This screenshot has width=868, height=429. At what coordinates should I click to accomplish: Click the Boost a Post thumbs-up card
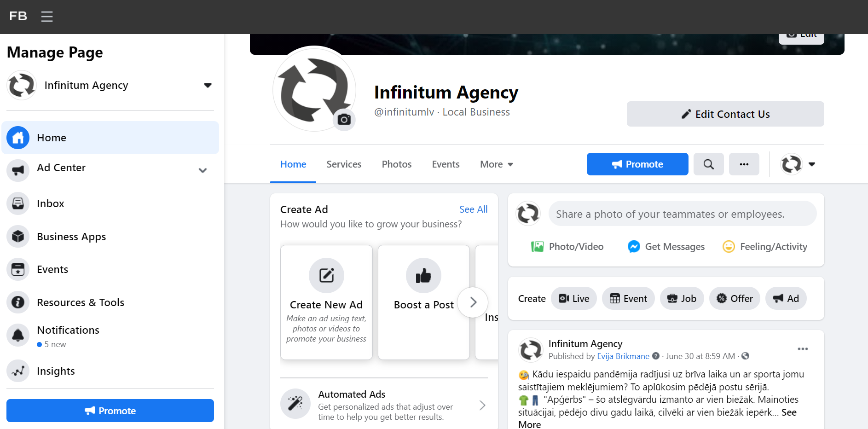[x=424, y=302]
